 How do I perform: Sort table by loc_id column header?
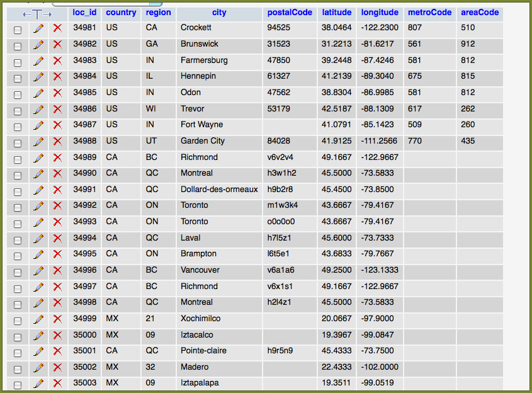[x=84, y=13]
